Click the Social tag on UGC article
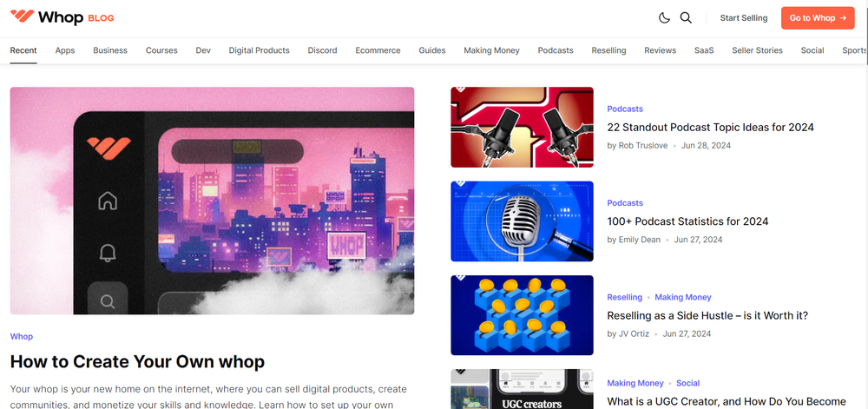The image size is (868, 409). click(687, 383)
